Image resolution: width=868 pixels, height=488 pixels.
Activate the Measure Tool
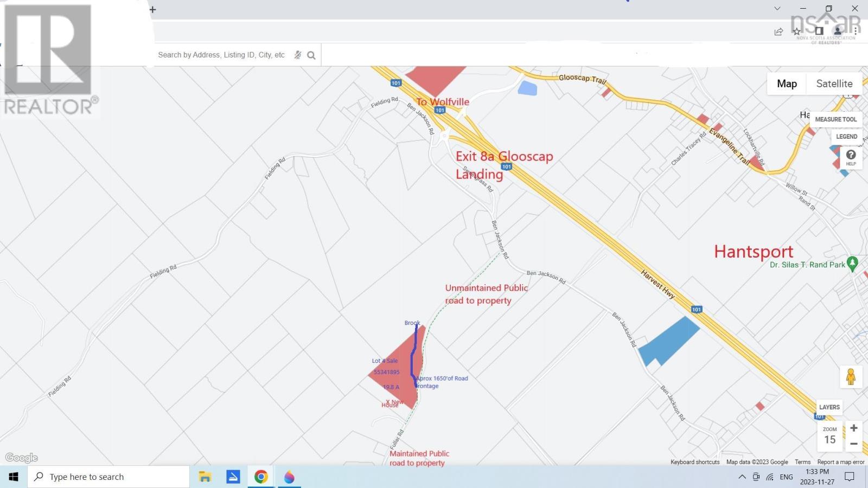835,119
